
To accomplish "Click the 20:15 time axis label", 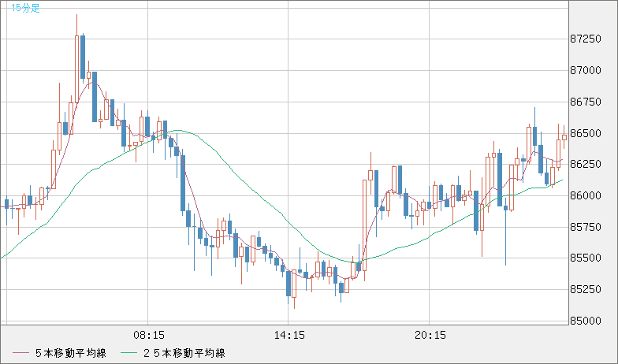I will [430, 336].
